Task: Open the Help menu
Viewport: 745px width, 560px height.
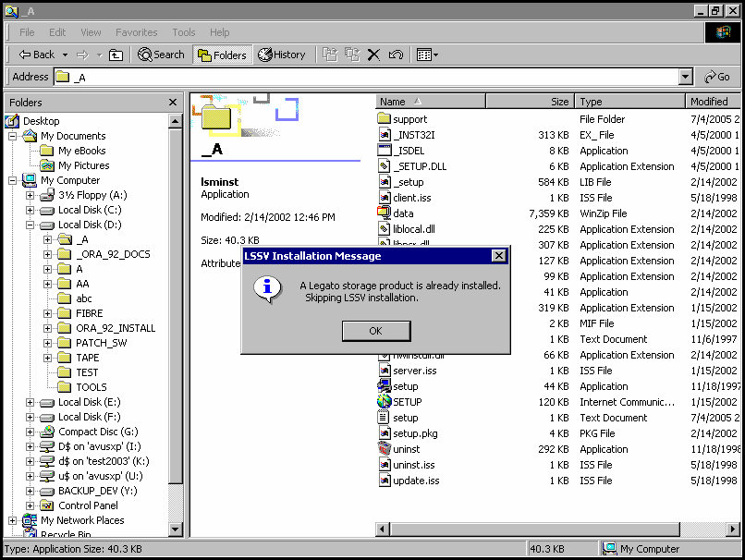Action: pos(219,32)
